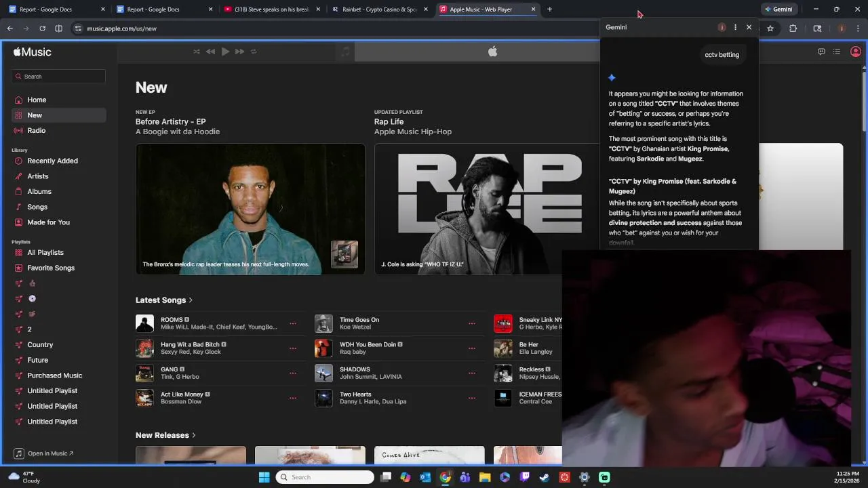Click in the Apple Music search field
Image resolution: width=868 pixels, height=488 pixels.
click(58, 77)
